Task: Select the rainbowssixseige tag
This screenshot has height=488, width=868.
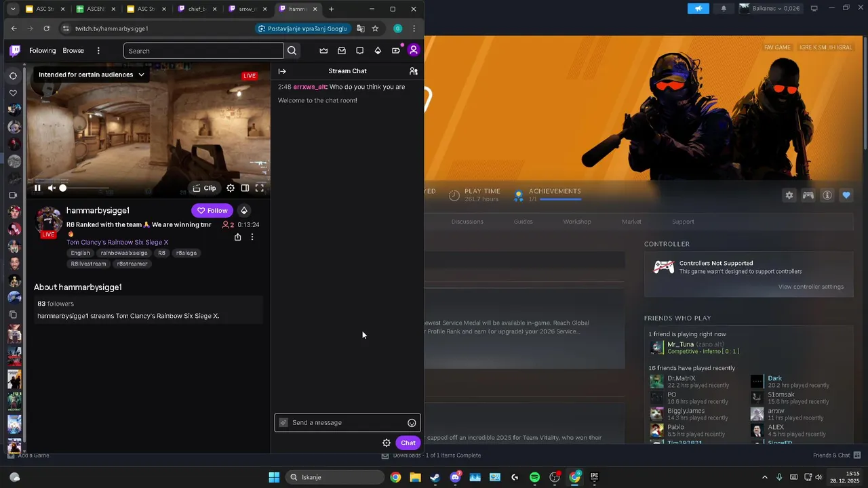Action: [x=124, y=253]
